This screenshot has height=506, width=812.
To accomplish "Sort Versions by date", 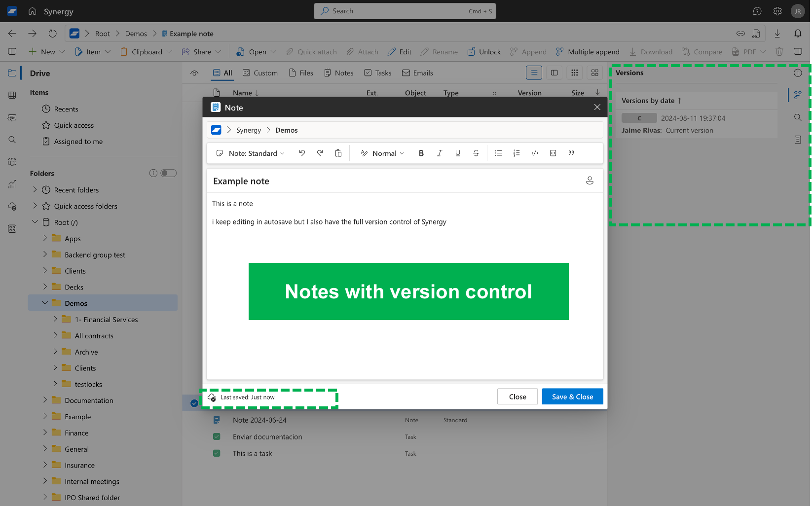I will (x=651, y=101).
